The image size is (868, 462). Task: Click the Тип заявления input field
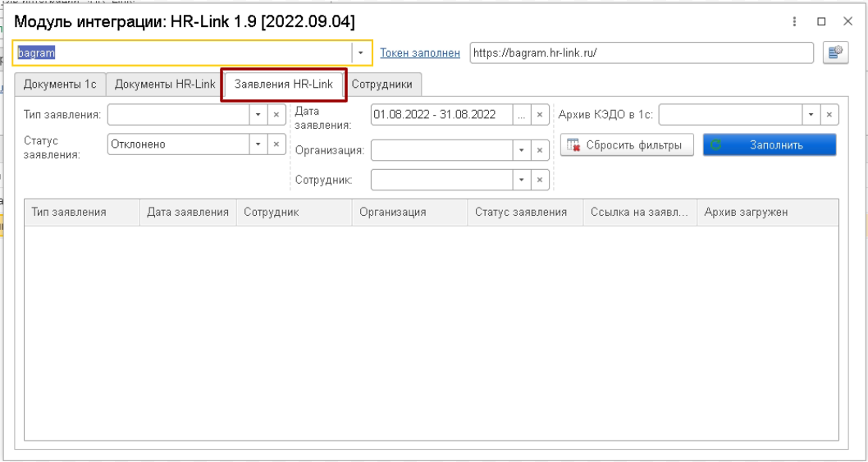click(179, 115)
